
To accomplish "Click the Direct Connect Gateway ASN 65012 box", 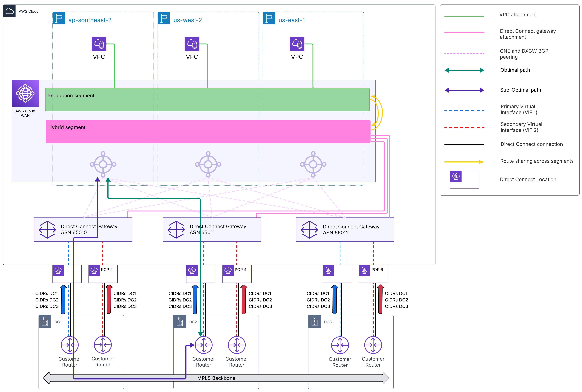I will 345,230.
